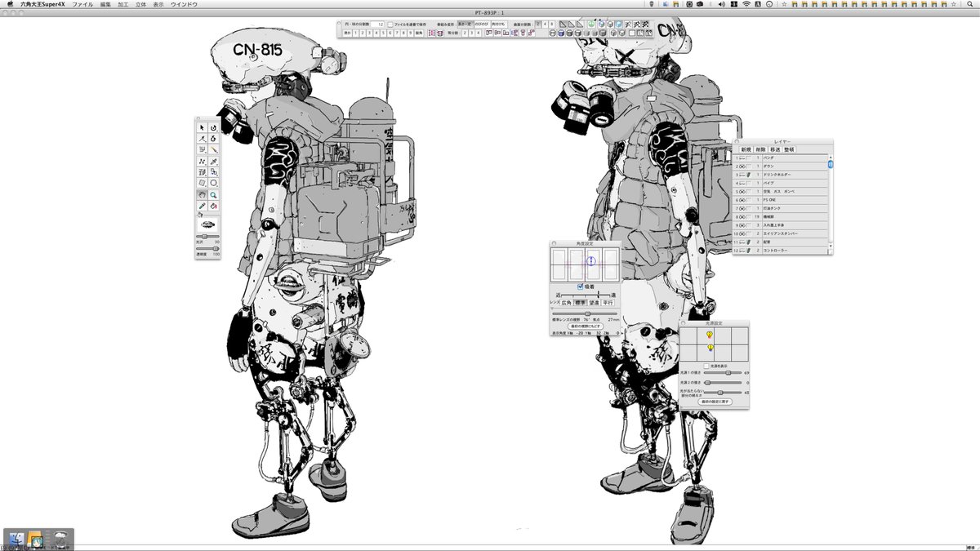The width and height of the screenshot is (980, 551).
Task: Toggle visibility of コントローラー layer
Action: click(743, 251)
